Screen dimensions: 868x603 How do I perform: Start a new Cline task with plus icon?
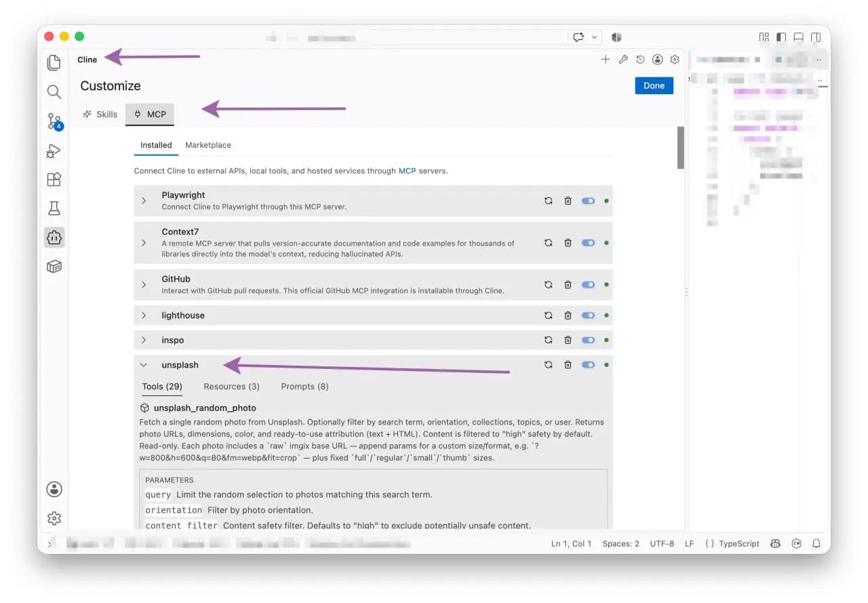[606, 60]
